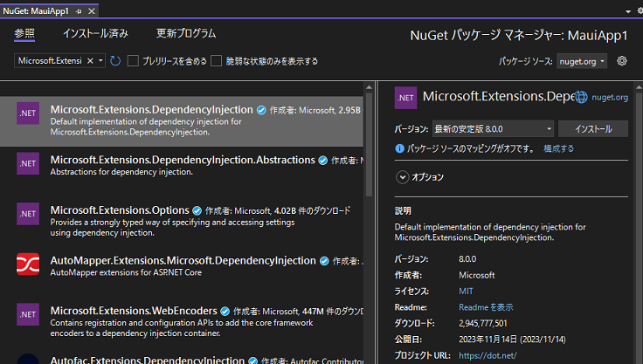Click publish date 2023年11月14日 value
The height and width of the screenshot is (364, 643).
point(512,340)
